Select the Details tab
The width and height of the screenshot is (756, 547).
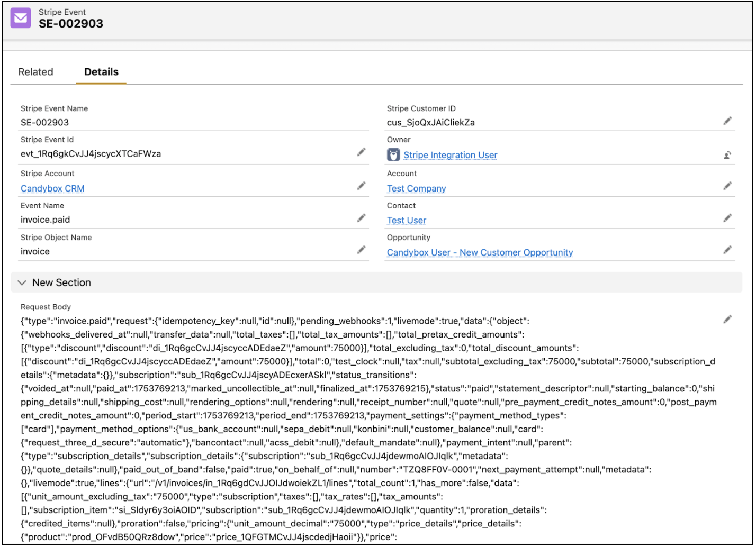tap(101, 72)
